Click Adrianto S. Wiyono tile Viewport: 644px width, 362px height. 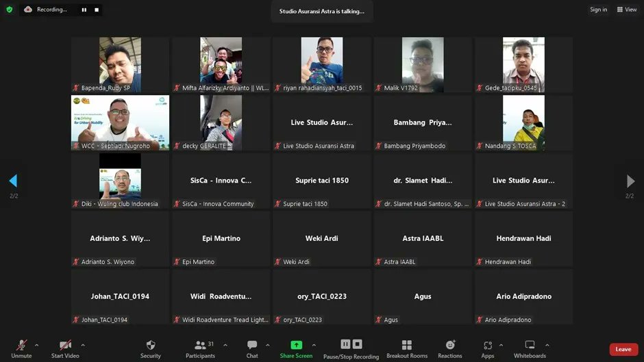pos(120,238)
